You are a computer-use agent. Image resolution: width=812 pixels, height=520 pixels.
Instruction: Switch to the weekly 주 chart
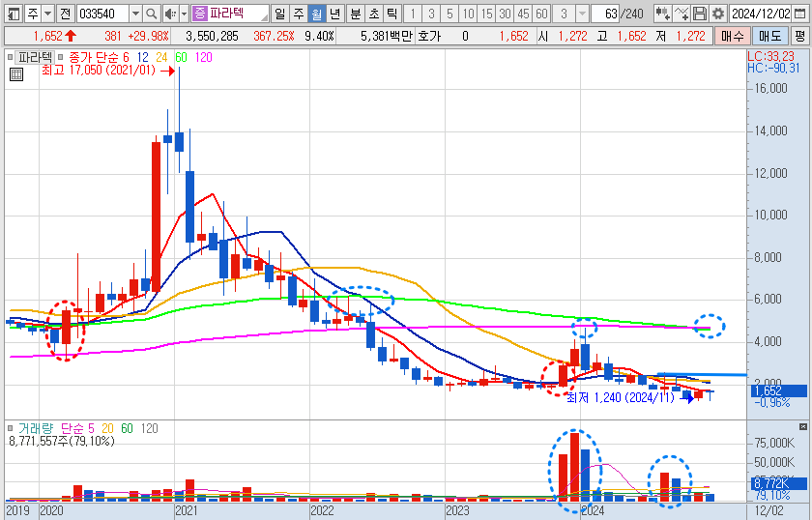pyautogui.click(x=299, y=14)
